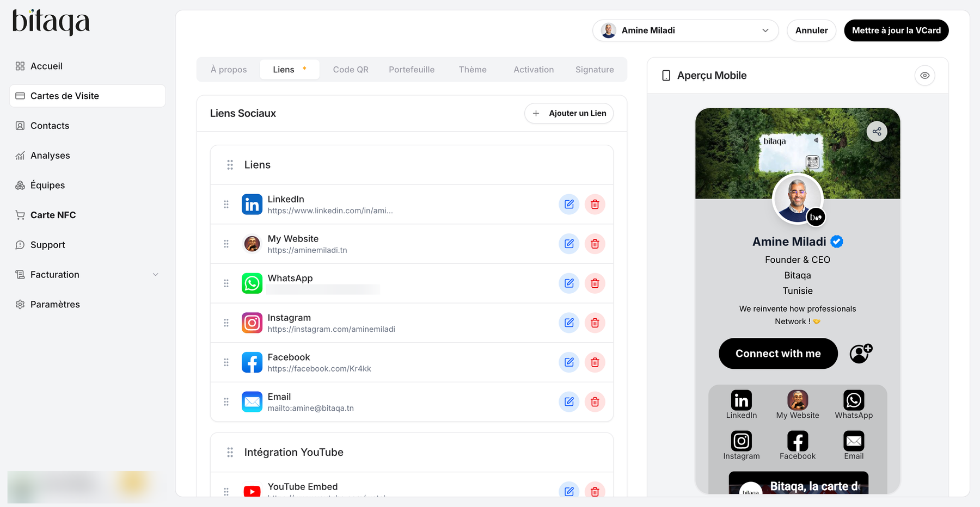Viewport: 980px width, 507px height.
Task: Click the profile photo in mobile preview
Action: [798, 199]
